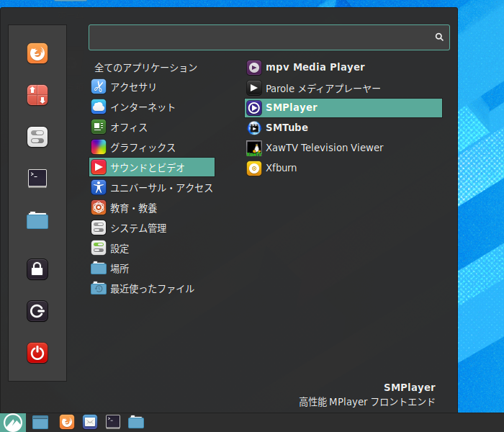Click the SMTube film icon
Viewport: 504px width, 432px height.
pos(254,128)
